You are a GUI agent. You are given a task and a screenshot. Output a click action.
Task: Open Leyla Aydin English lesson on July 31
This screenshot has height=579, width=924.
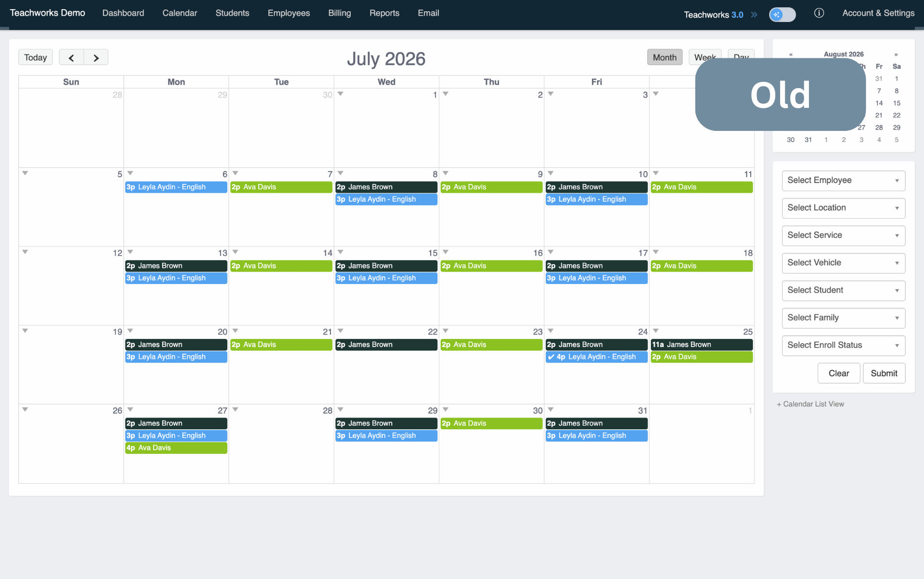point(597,436)
